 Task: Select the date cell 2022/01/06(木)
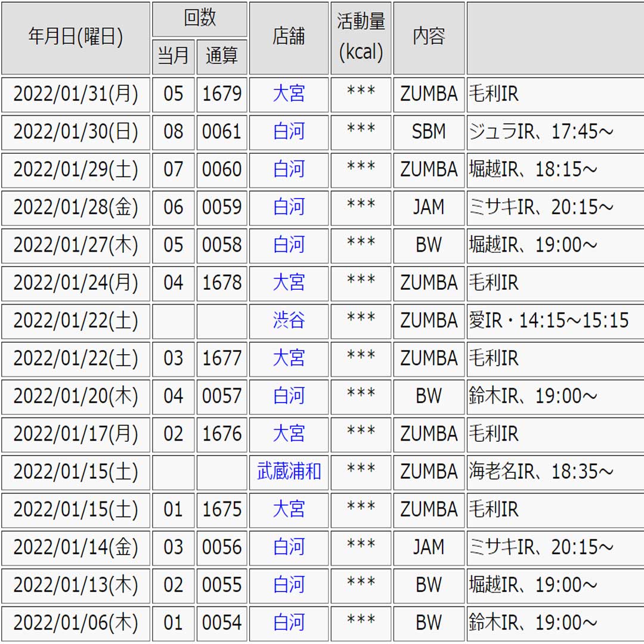tap(76, 624)
